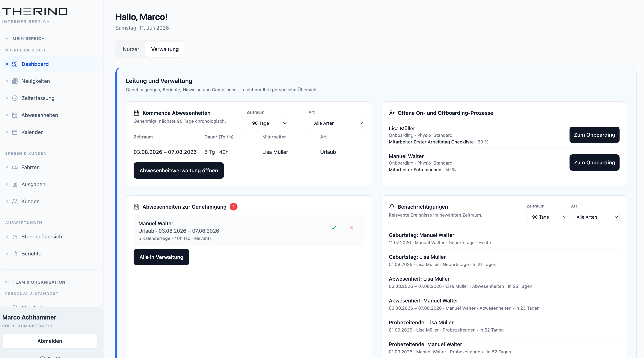Viewport: 644px width, 358px height.
Task: Click the Abmelden button
Action: tap(50, 341)
